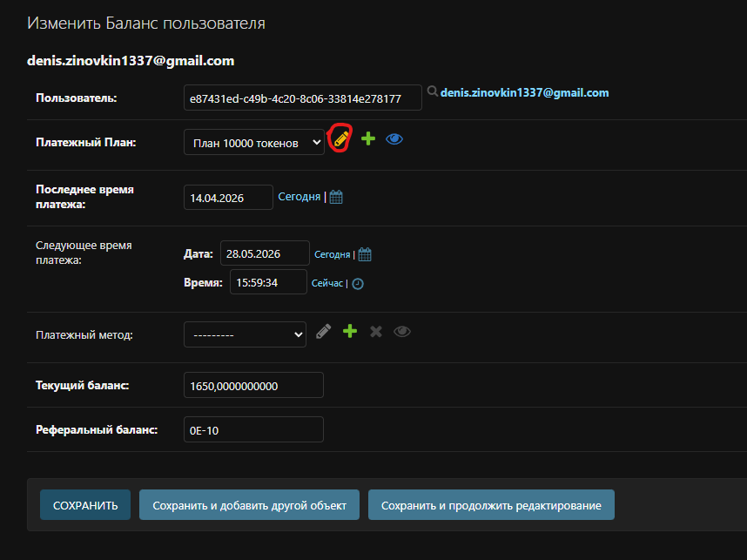747x560 pixels.
Task: Focus the Текущий баланс input field
Action: coord(253,385)
